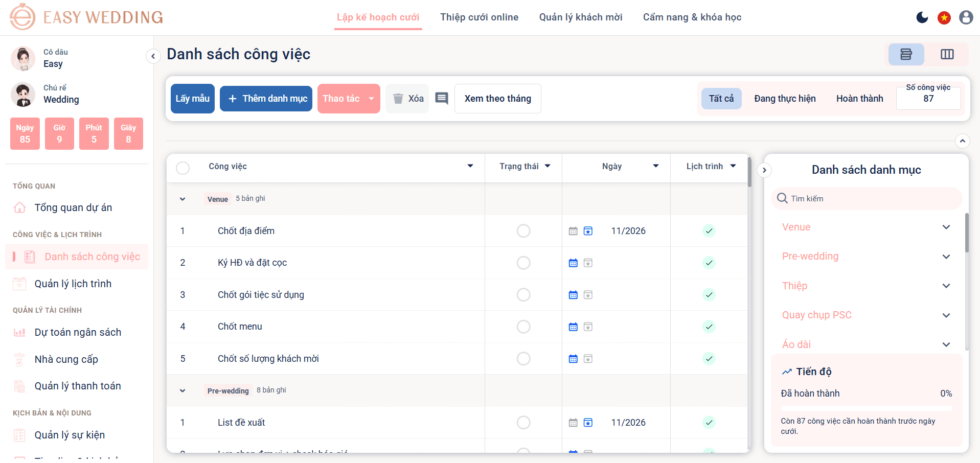This screenshot has height=463, width=980.
Task: Collapse Venue group in task table
Action: 183,199
